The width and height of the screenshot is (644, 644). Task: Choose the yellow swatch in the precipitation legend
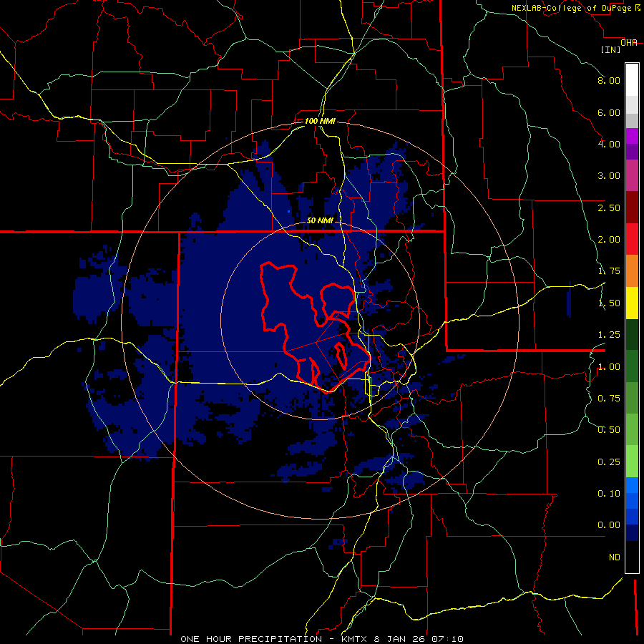pos(632,303)
